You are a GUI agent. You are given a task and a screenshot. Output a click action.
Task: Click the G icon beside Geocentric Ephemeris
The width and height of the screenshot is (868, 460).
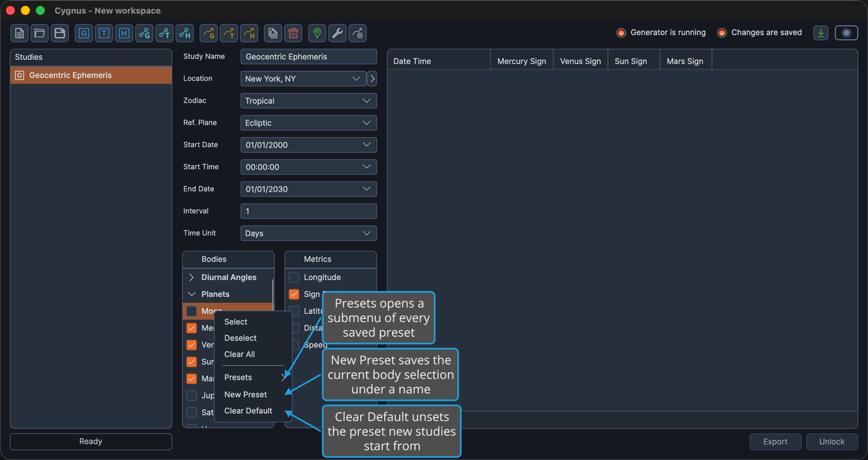click(20, 75)
